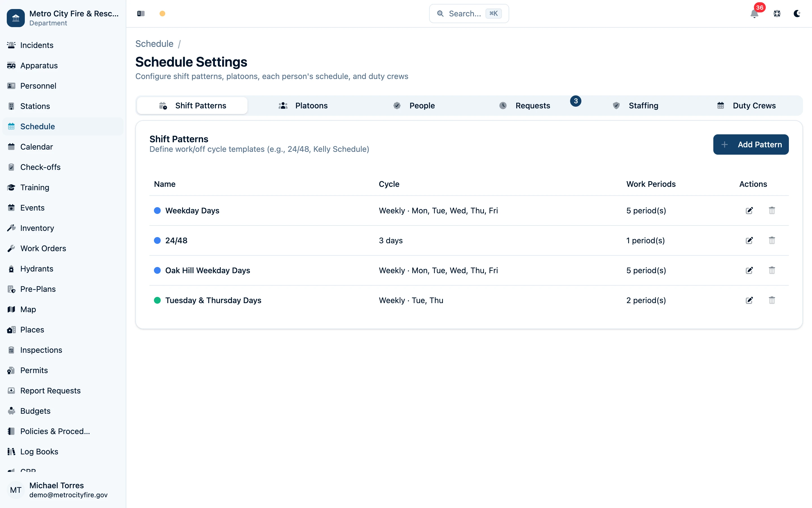The image size is (812, 508).
Task: Open Hydrants in the sidebar
Action: click(x=63, y=269)
